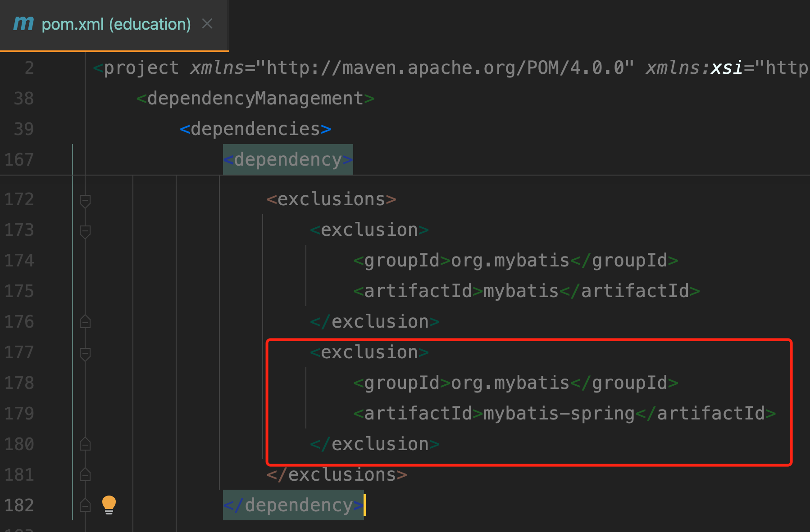Click the </exclusion> tag on line 176
The height and width of the screenshot is (532, 810).
tap(375, 322)
